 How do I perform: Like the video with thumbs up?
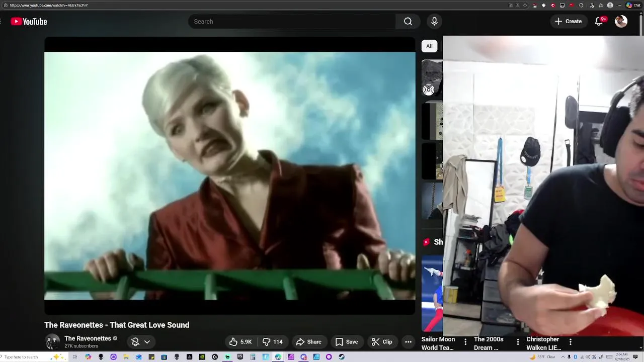240,342
